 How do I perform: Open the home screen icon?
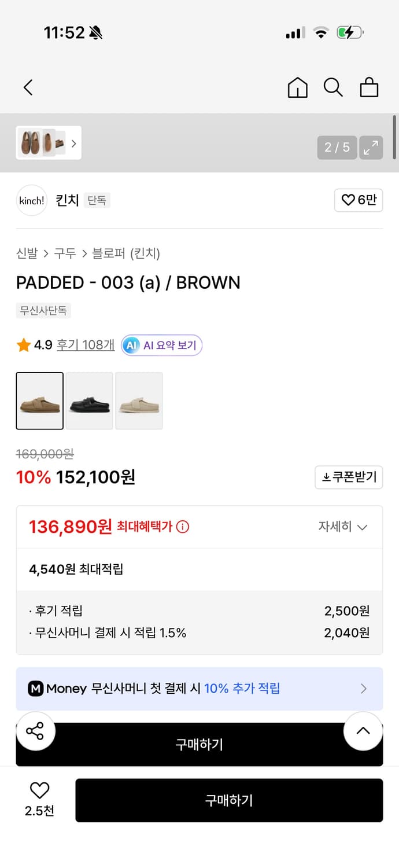click(x=297, y=87)
